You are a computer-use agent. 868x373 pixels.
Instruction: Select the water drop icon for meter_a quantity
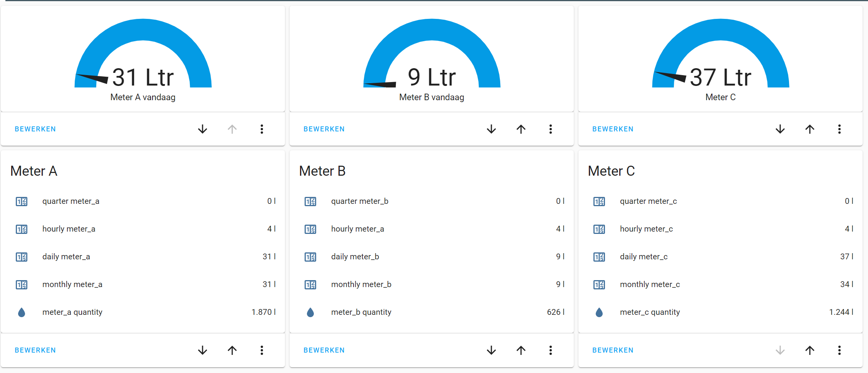22,312
